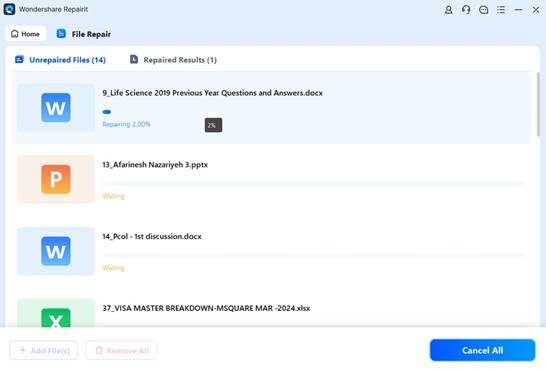Image resolution: width=546 pixels, height=370 pixels.
Task: Click the file list vertical scrollbar
Action: click(539, 104)
